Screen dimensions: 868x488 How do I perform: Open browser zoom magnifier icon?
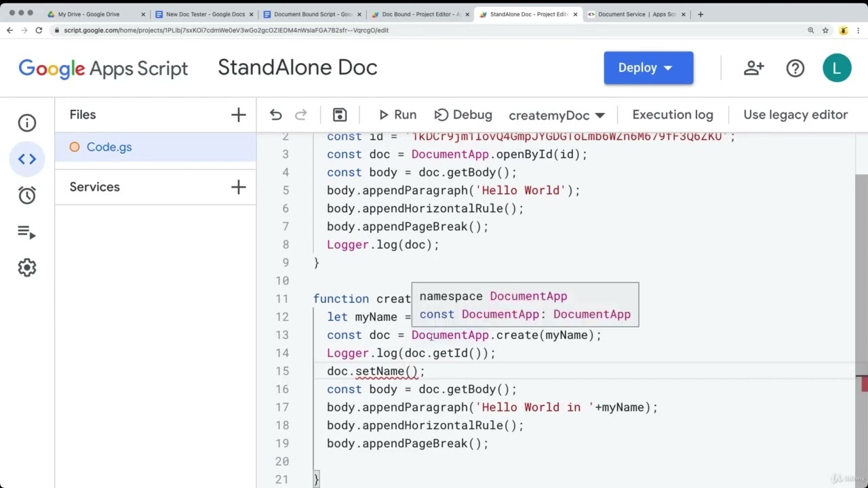point(810,30)
